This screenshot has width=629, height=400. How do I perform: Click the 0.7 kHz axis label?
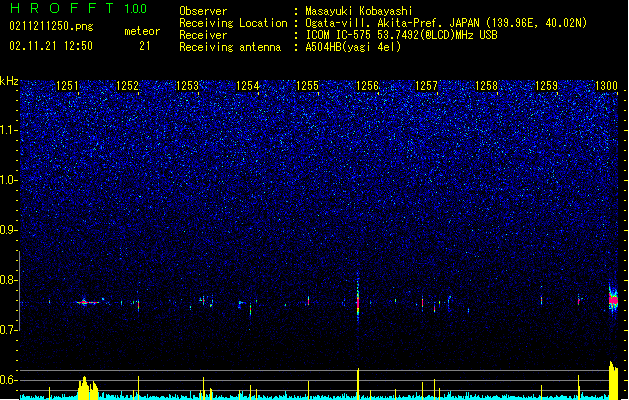pyautogui.click(x=9, y=330)
